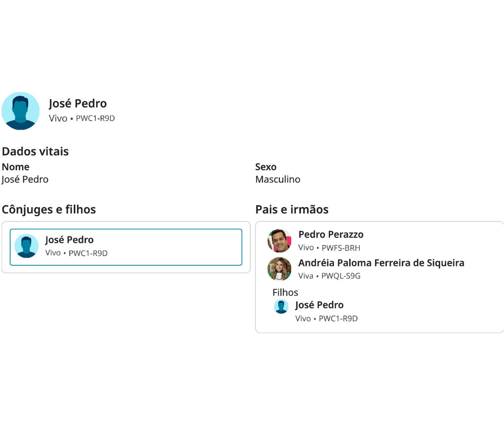Viewport: 504px width, 423px height.
Task: Open Pedro Perazzo's profile photo
Action: click(x=279, y=240)
